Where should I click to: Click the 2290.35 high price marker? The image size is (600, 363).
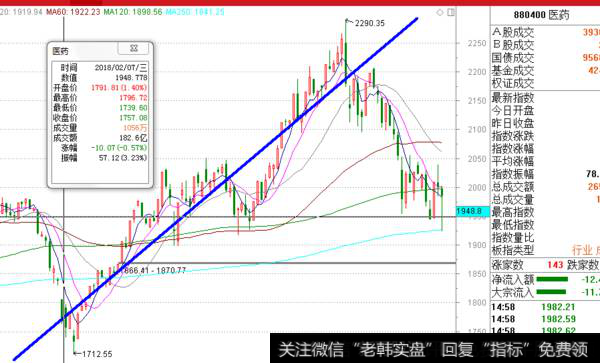tap(369, 23)
